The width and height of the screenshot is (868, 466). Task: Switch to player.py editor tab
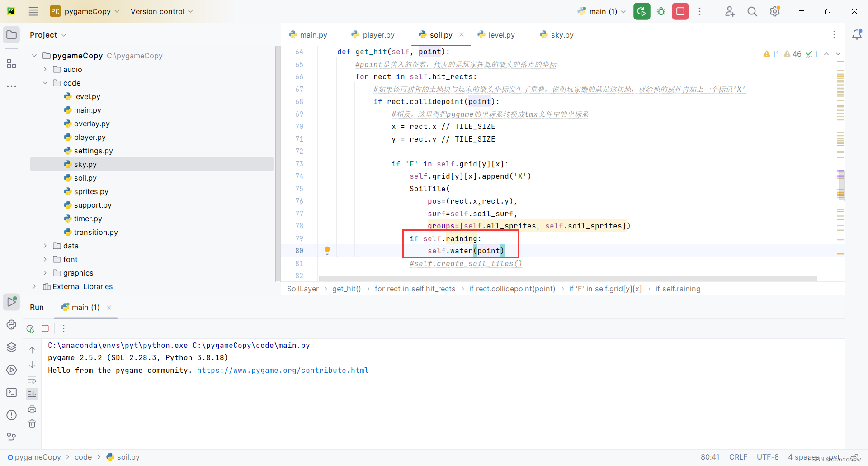[373, 35]
